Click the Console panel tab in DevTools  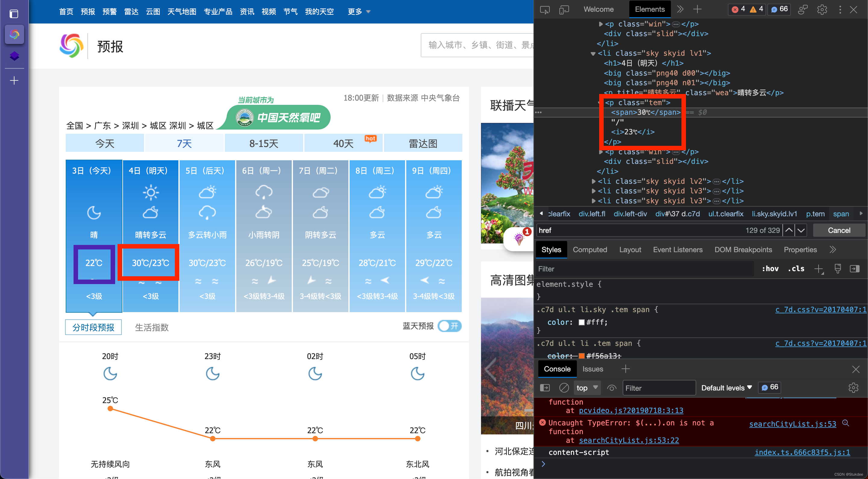tap(556, 368)
